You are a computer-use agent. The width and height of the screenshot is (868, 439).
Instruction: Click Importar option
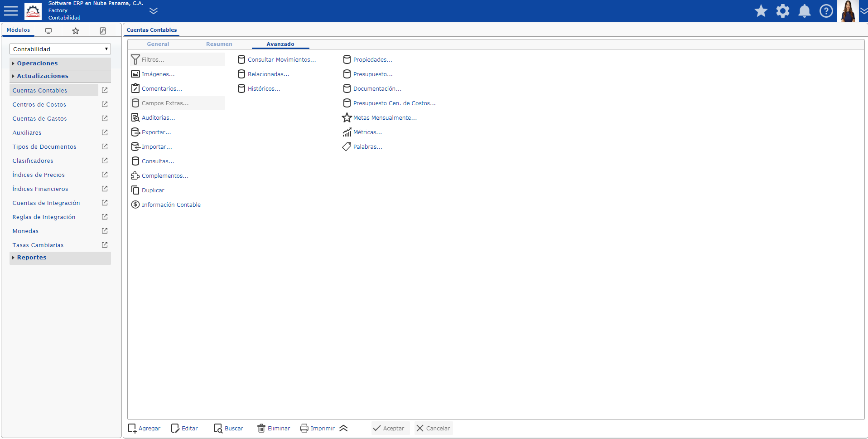[151, 146]
